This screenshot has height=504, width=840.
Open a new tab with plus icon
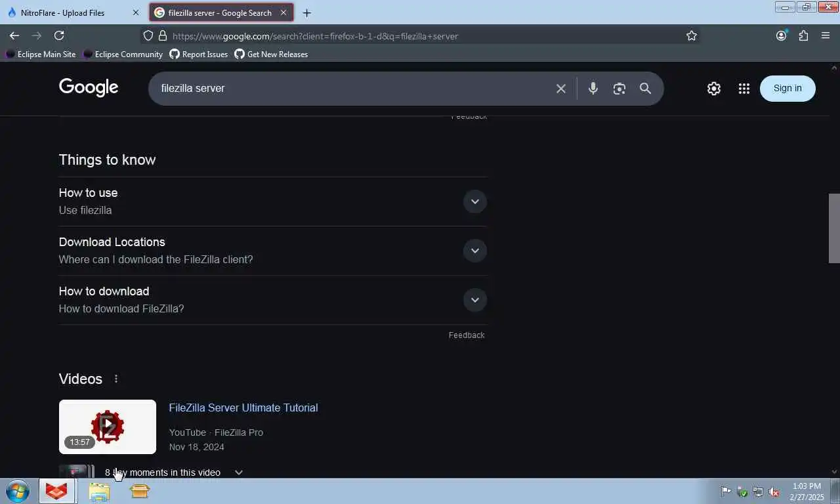pyautogui.click(x=306, y=12)
